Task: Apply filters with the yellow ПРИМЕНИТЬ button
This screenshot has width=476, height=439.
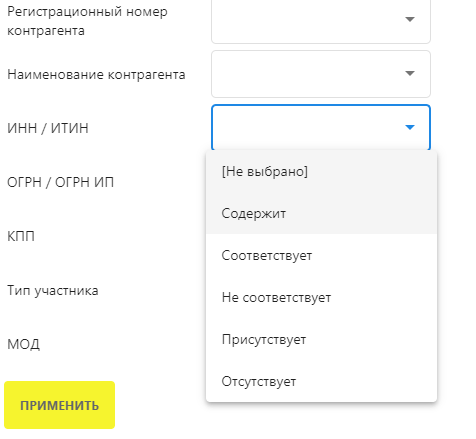Action: 59,405
